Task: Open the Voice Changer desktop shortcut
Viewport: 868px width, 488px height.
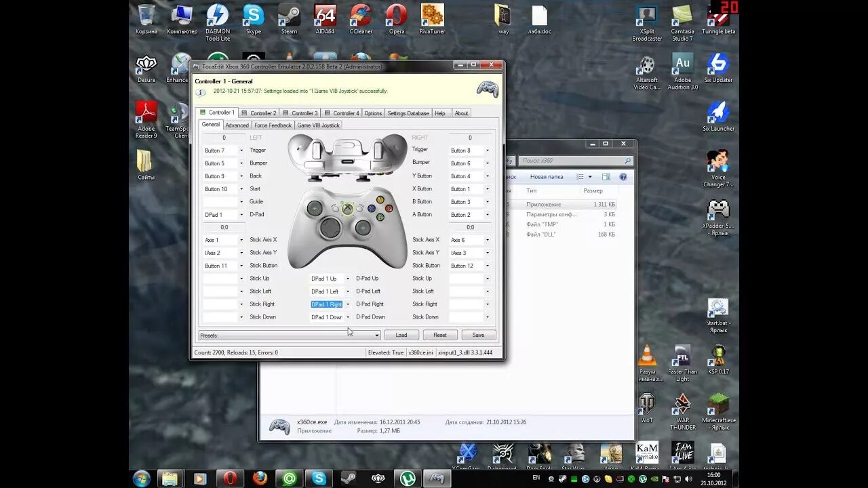Action: click(x=718, y=168)
